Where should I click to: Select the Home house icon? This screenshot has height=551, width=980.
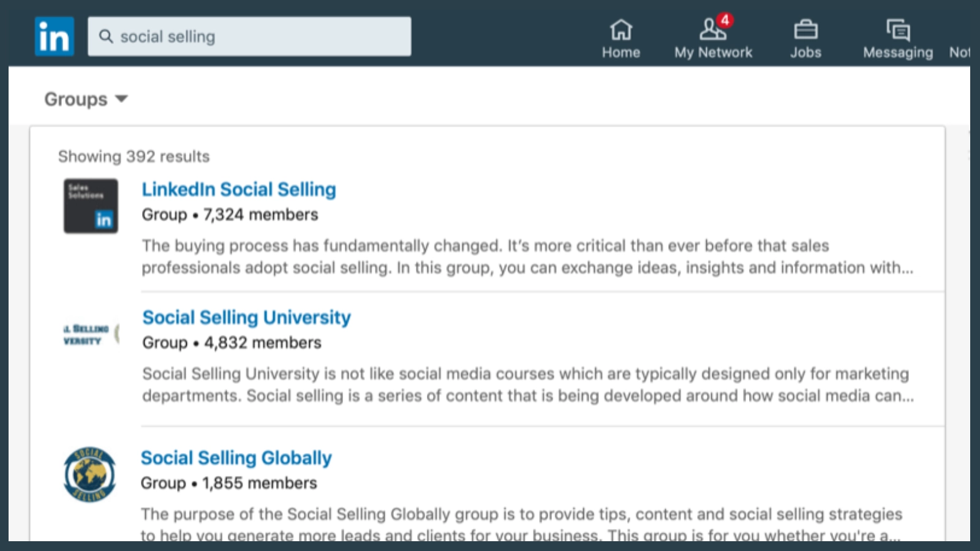620,29
